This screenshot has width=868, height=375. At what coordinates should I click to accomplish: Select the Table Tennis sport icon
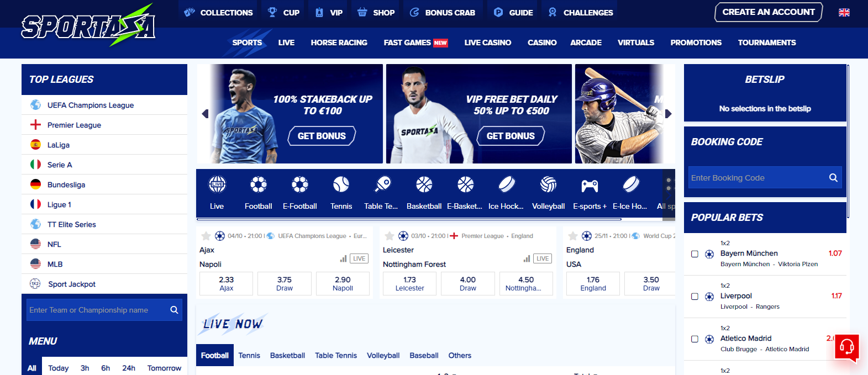click(x=382, y=184)
